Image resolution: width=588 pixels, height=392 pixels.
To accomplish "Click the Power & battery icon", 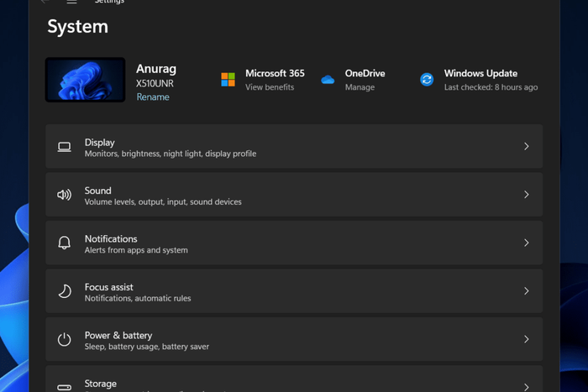I will 64,339.
